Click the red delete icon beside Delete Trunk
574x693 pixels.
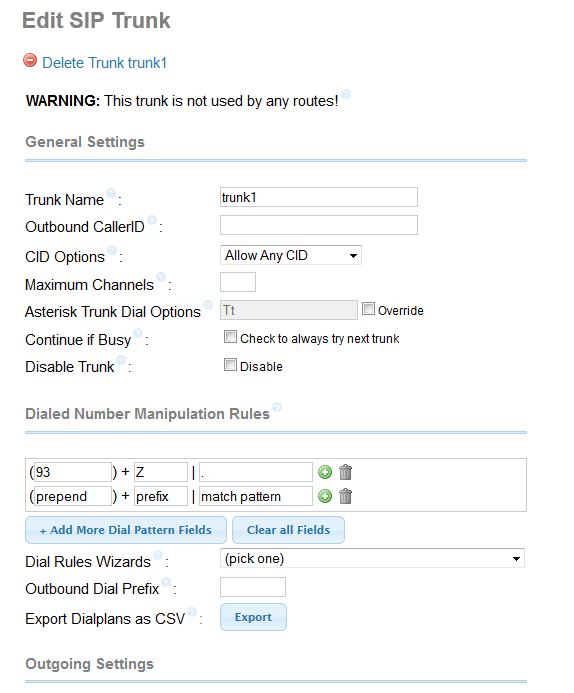[x=30, y=60]
